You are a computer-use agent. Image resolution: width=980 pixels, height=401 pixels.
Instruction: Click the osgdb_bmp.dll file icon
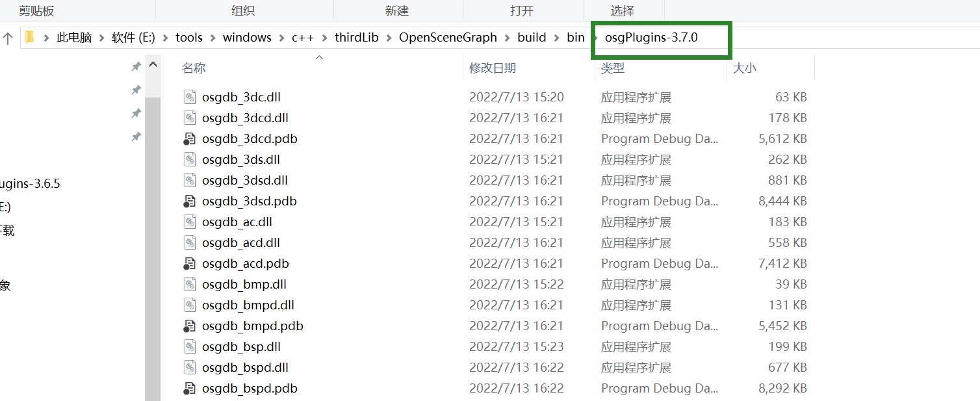[x=190, y=285]
